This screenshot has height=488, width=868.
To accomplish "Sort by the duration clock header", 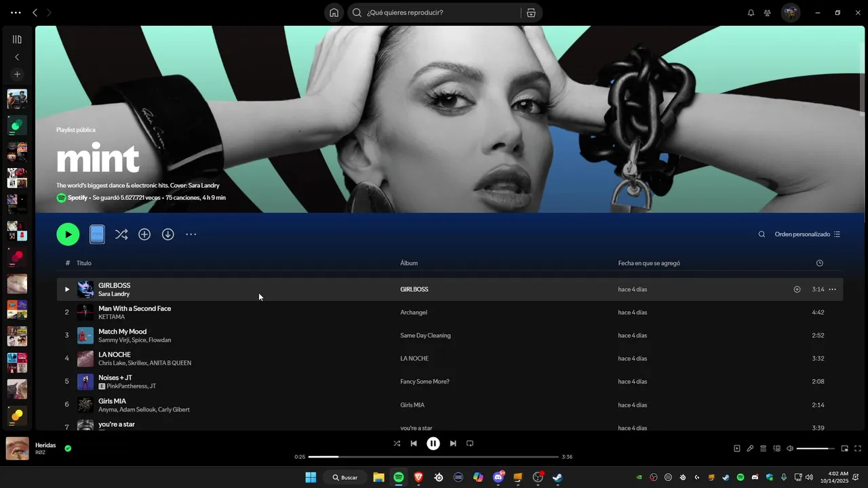I will (819, 263).
